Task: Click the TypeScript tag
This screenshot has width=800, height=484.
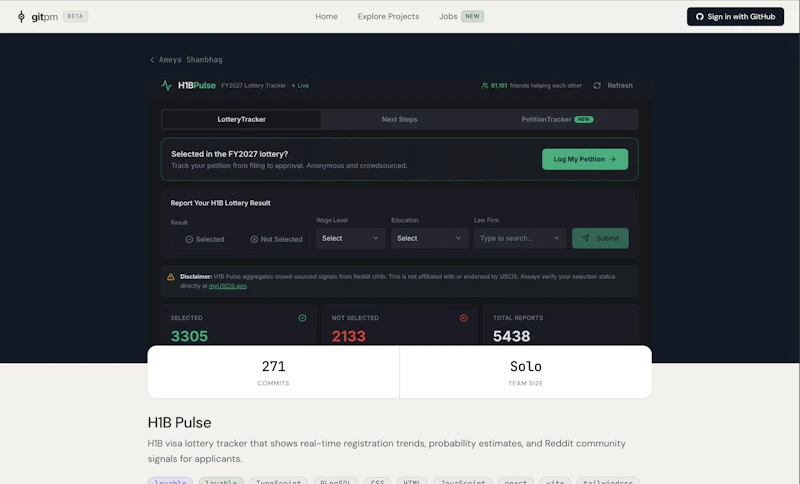Action: tap(279, 481)
